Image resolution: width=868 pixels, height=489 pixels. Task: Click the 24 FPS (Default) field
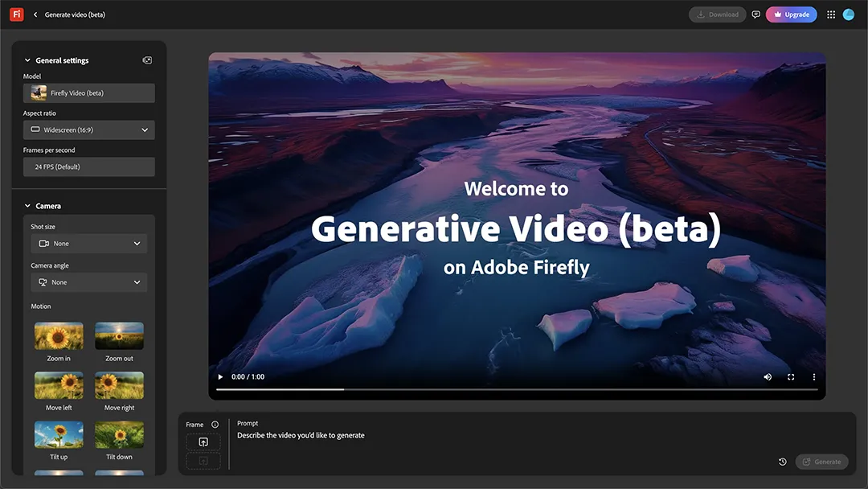pos(89,166)
